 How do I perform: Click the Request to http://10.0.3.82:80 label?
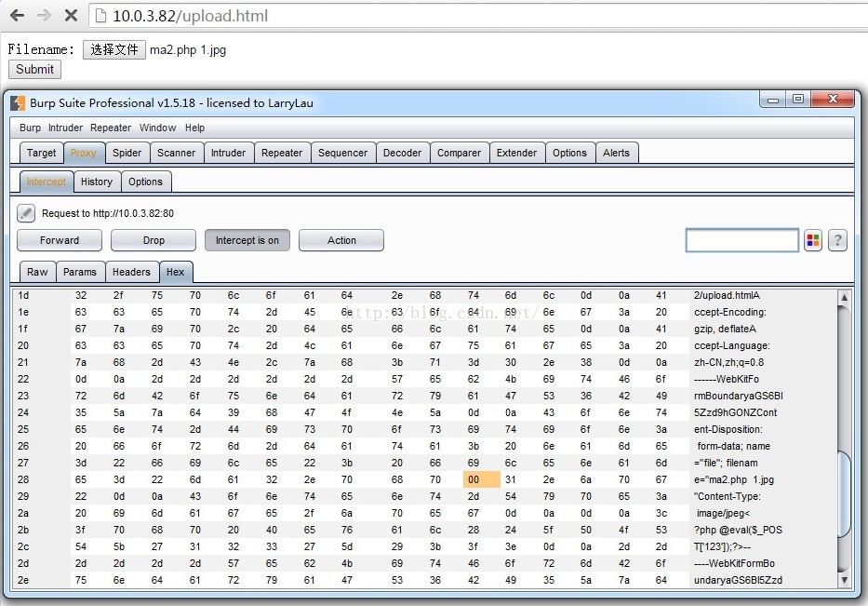(108, 213)
